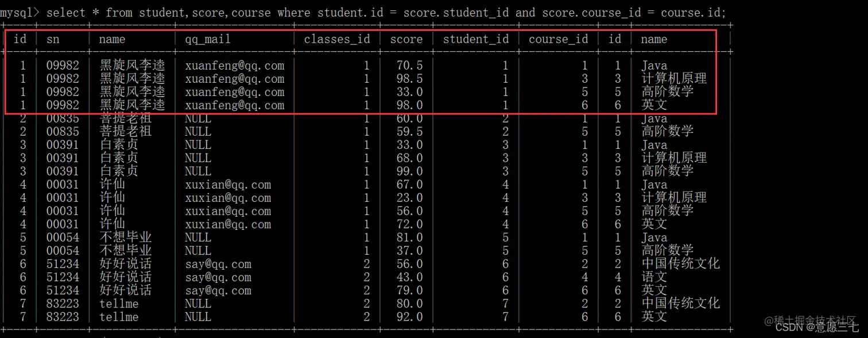868x338 pixels.
Task: Click 许仙 in the 23.0 score row
Action: pyautogui.click(x=113, y=198)
